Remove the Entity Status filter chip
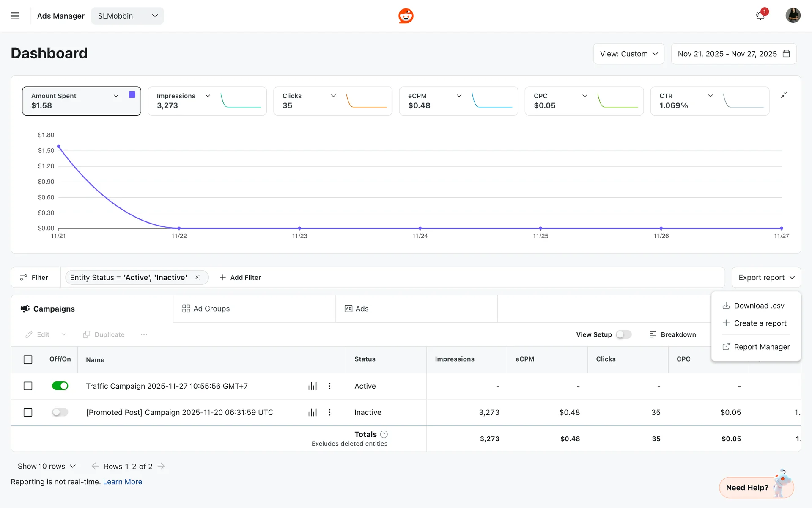812x508 pixels. pos(197,278)
